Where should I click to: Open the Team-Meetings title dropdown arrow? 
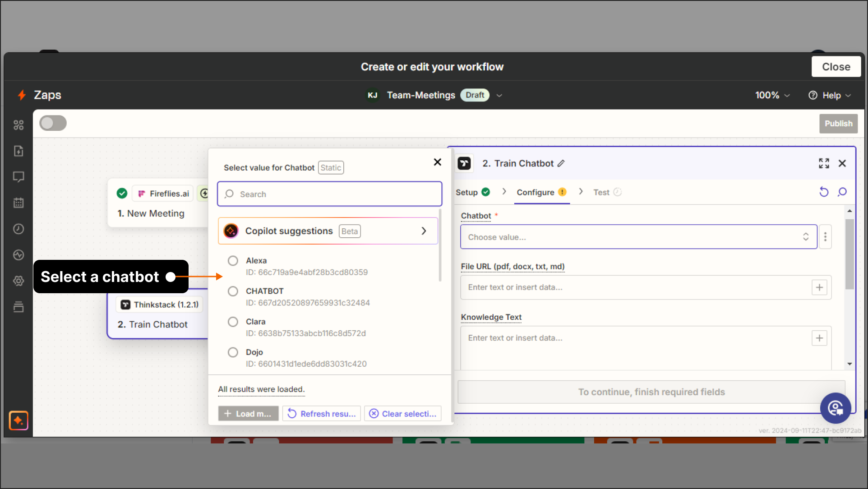(499, 95)
